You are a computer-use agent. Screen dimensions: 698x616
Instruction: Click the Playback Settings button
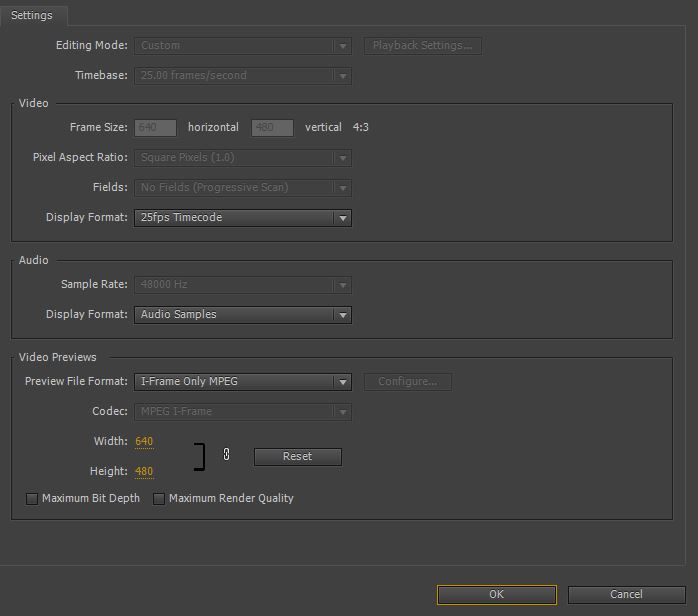click(422, 46)
